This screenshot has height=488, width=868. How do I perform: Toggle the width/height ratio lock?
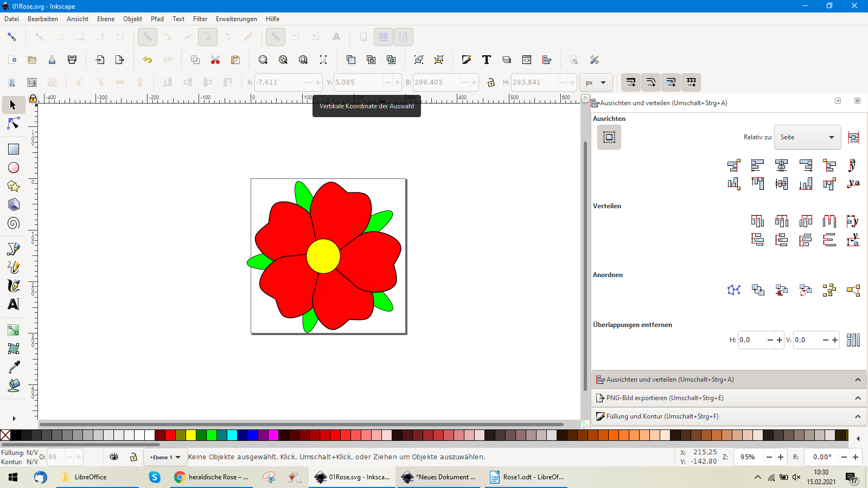pyautogui.click(x=491, y=82)
